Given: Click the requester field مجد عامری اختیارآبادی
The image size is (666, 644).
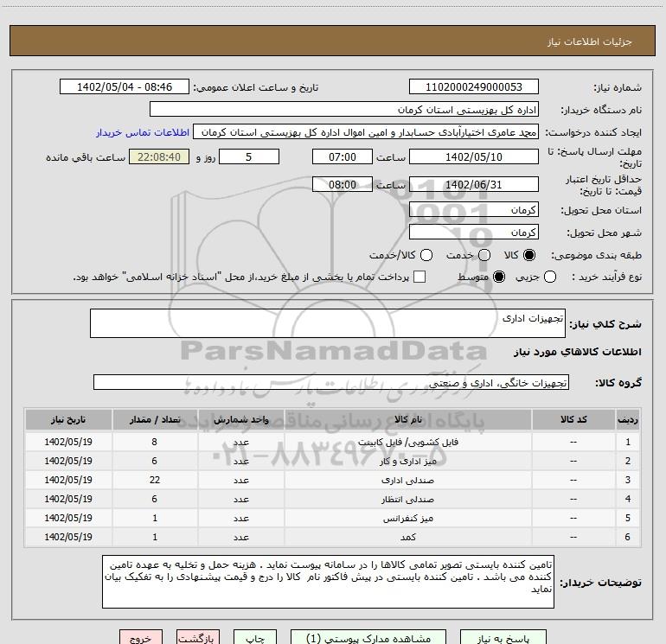Looking at the screenshot, I should 366,132.
